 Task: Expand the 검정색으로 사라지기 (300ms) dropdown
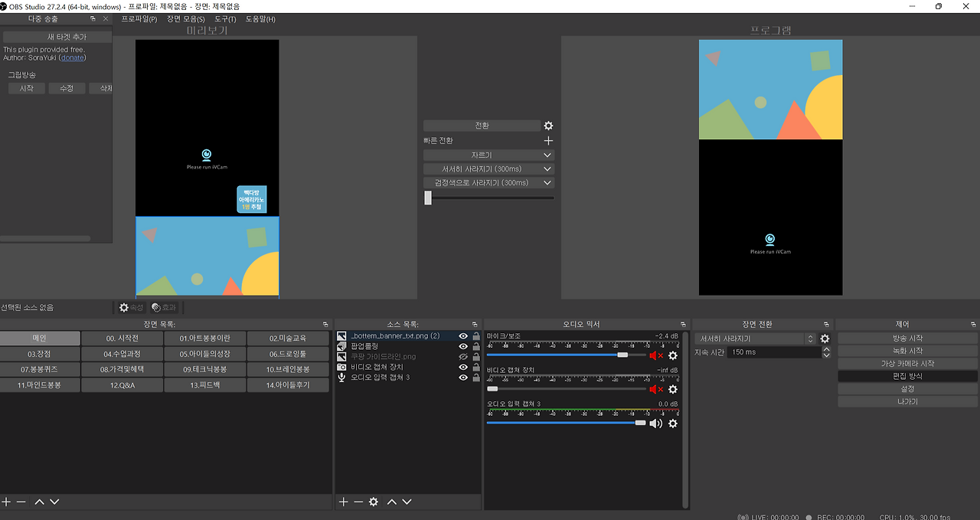[547, 183]
